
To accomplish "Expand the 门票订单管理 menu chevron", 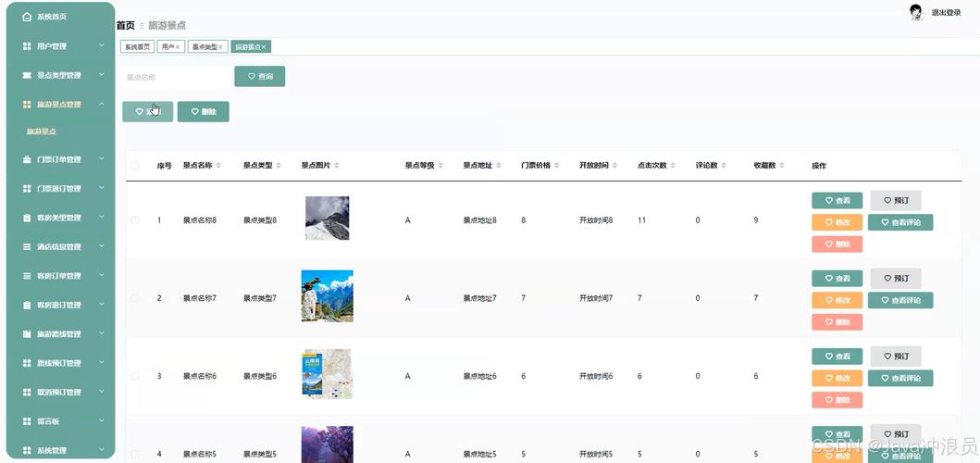I will click(101, 159).
